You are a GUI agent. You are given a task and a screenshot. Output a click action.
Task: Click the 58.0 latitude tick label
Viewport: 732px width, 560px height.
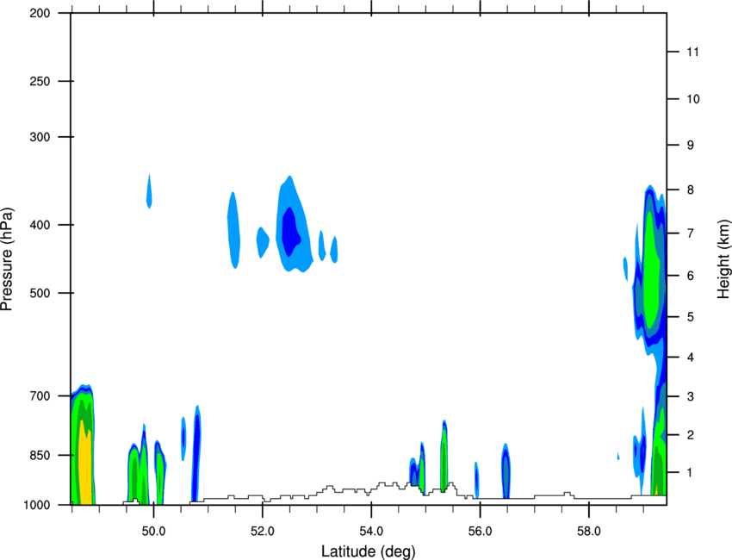coord(589,532)
